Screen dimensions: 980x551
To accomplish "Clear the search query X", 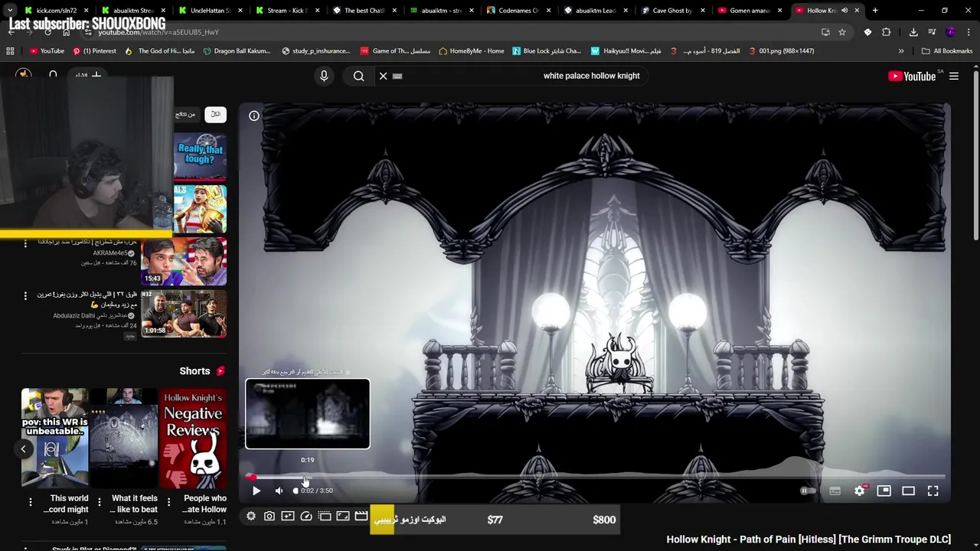I will [x=384, y=76].
